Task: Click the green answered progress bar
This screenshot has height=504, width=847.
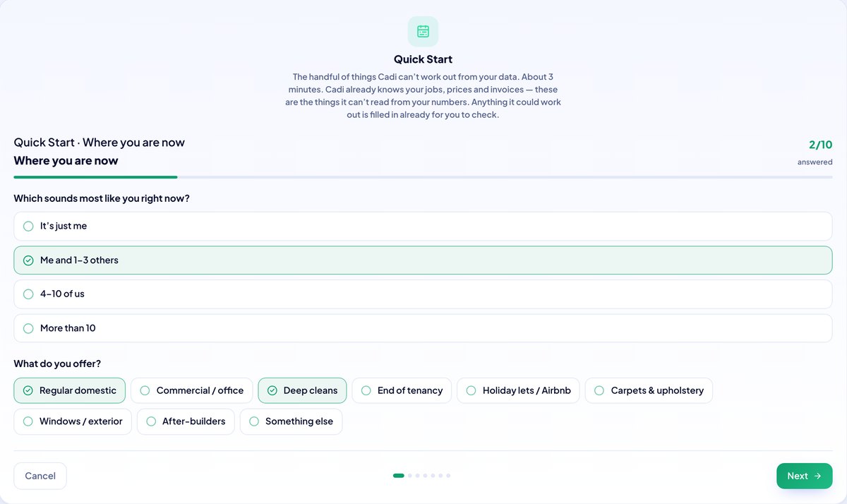Action: pos(96,177)
